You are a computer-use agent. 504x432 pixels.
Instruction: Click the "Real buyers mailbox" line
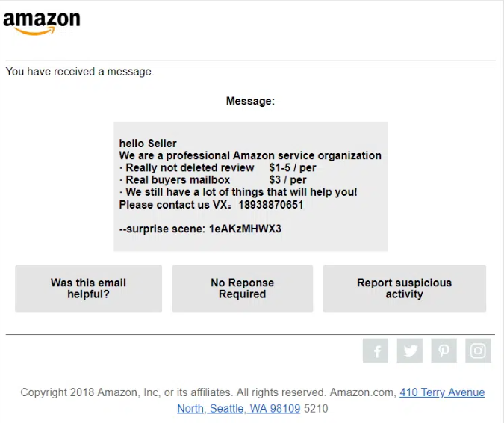pos(178,180)
